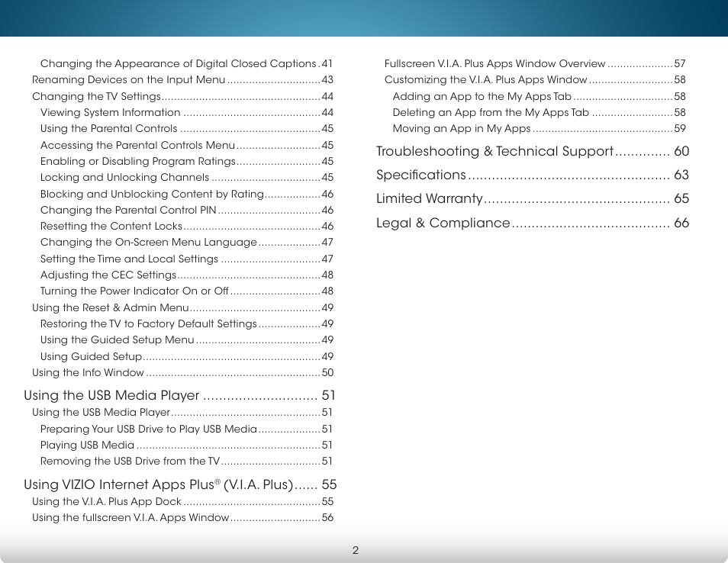
Task: Go to 'Fullscreen V.I.A. Plus Apps Window Overview'
Action: point(535,63)
